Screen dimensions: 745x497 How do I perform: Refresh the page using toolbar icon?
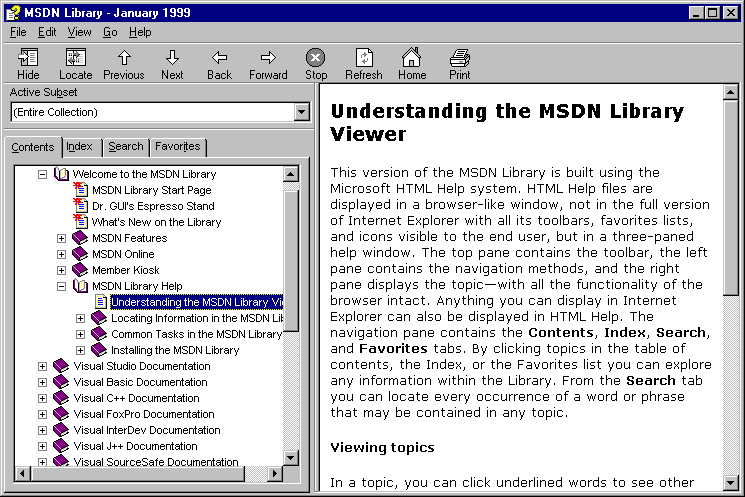(364, 58)
